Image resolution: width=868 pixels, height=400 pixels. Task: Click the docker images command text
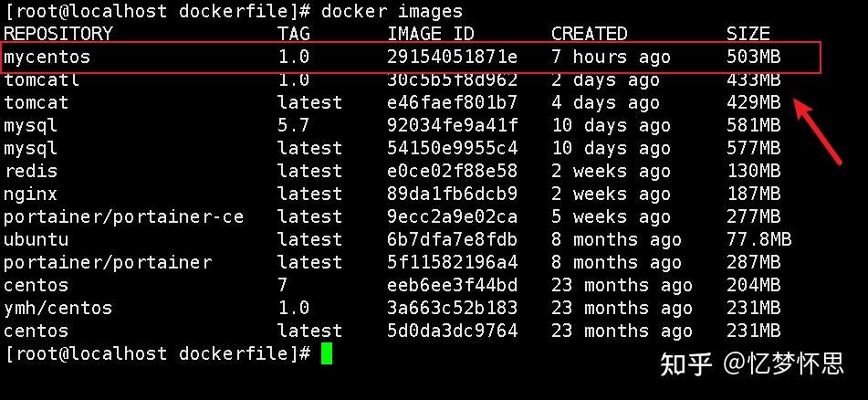392,11
